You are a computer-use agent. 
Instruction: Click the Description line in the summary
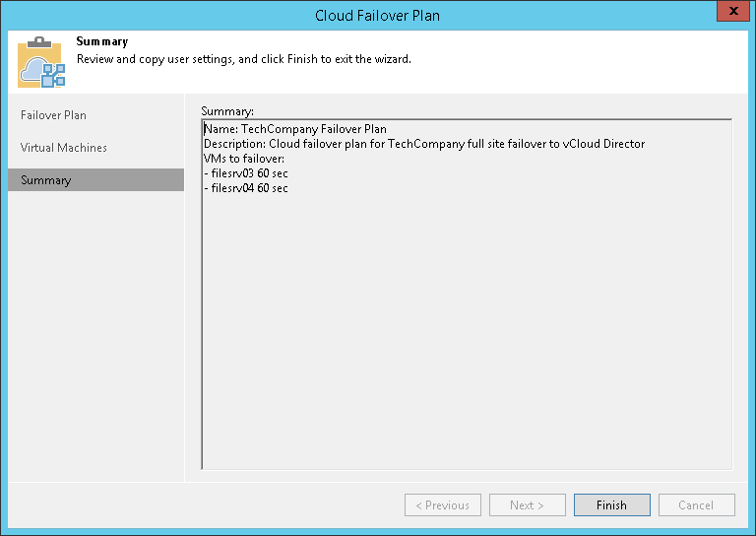(x=424, y=144)
